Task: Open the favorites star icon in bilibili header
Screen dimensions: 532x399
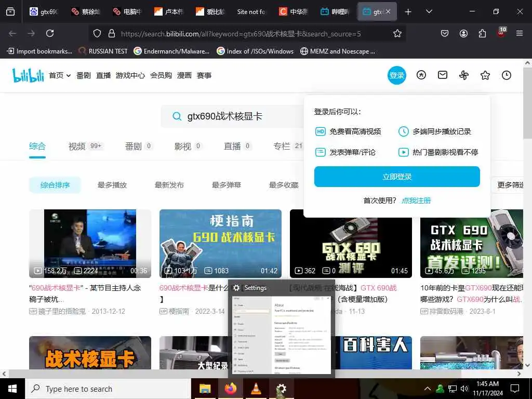Action: pos(485,75)
